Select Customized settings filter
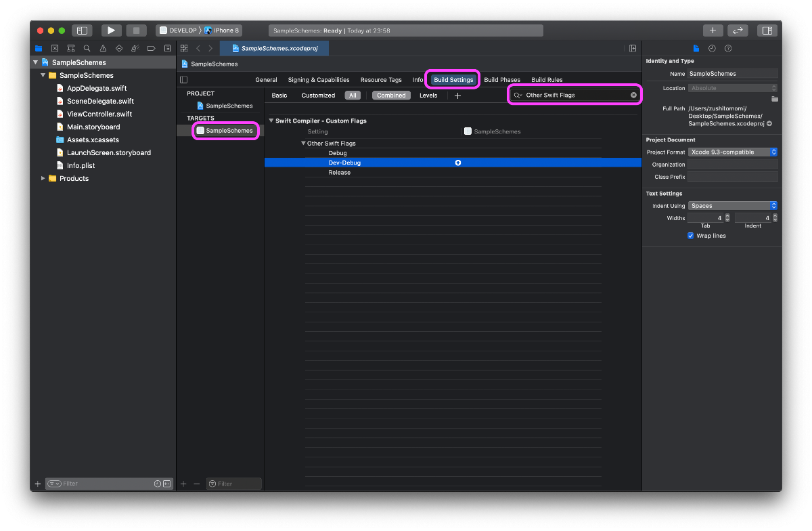This screenshot has width=812, height=531. pyautogui.click(x=318, y=95)
